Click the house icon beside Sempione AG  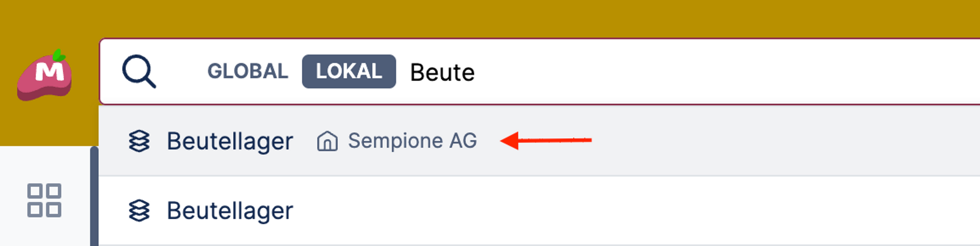[327, 141]
